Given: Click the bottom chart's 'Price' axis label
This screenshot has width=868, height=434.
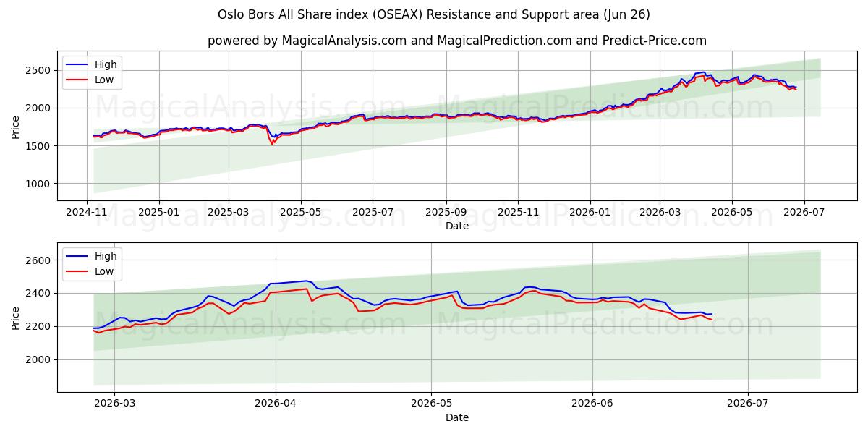Looking at the screenshot, I should point(16,317).
